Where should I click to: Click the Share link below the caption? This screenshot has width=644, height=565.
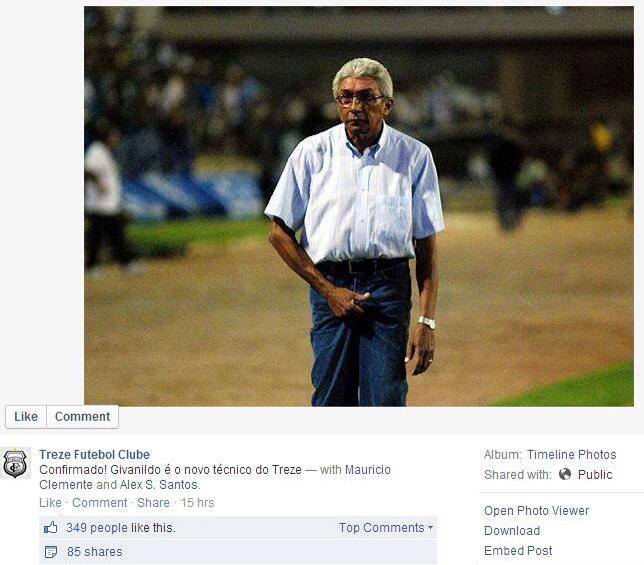click(x=153, y=503)
